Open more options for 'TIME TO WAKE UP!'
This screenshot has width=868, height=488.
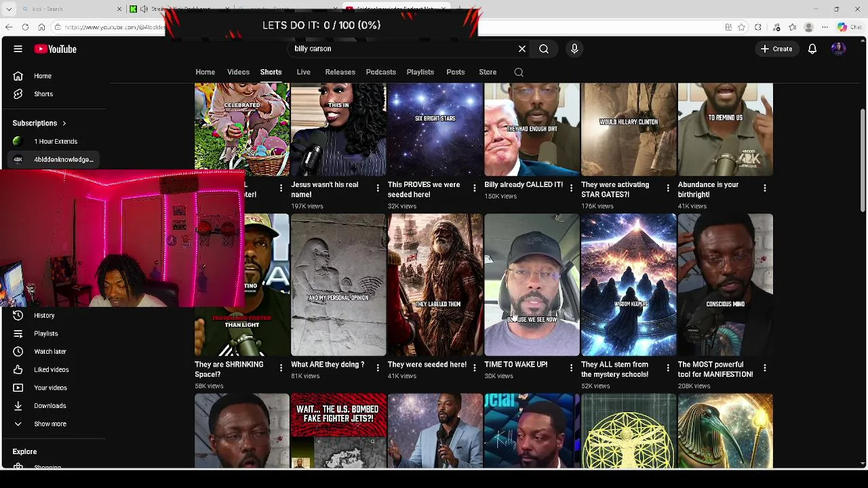point(571,367)
